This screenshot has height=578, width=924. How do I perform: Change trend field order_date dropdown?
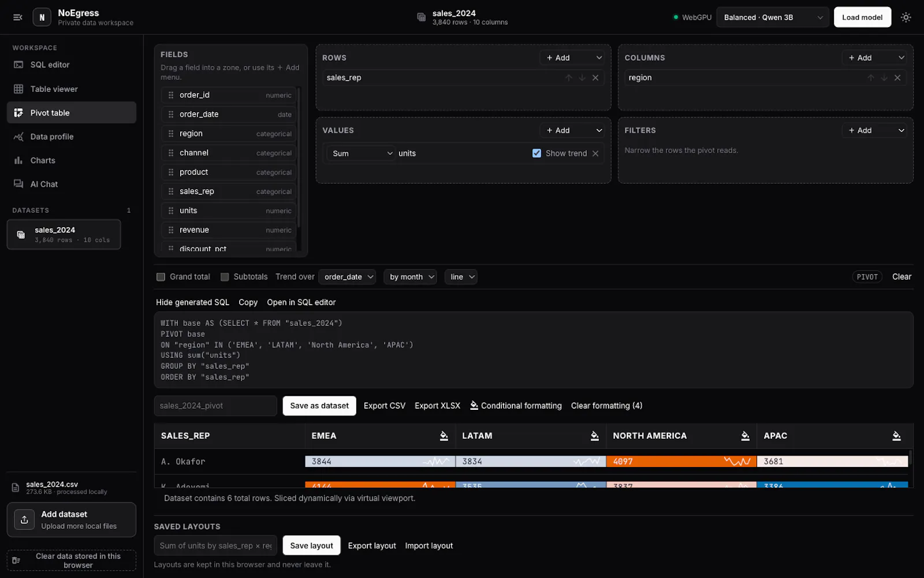point(347,277)
